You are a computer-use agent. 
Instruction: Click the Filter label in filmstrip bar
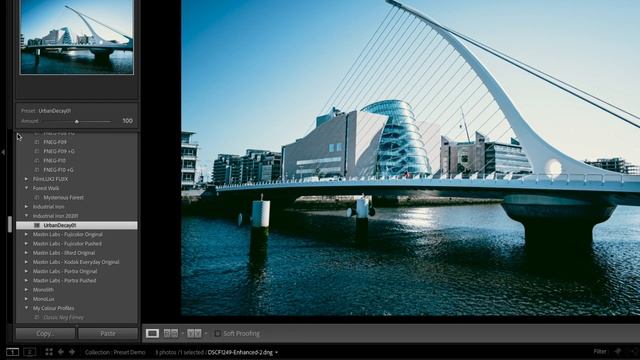coord(600,351)
